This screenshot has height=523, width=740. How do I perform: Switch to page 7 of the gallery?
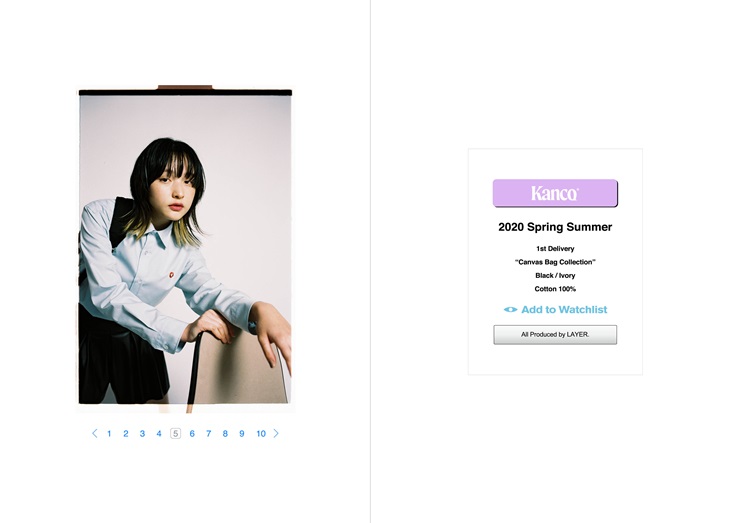(209, 433)
